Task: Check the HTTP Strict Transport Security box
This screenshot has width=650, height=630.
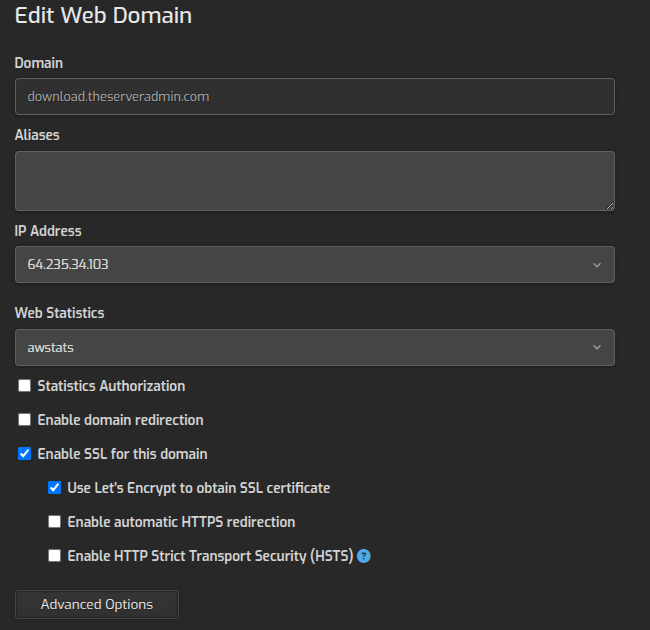Action: point(55,556)
